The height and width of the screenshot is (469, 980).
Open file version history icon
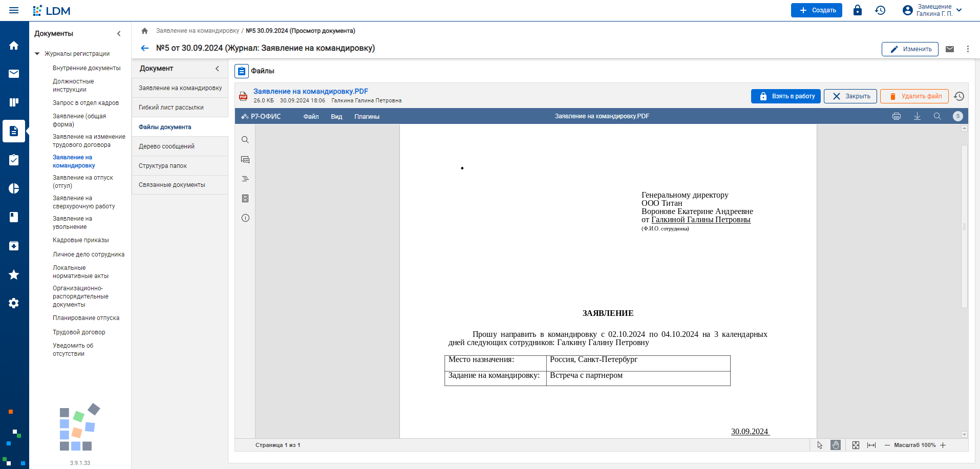tap(959, 96)
